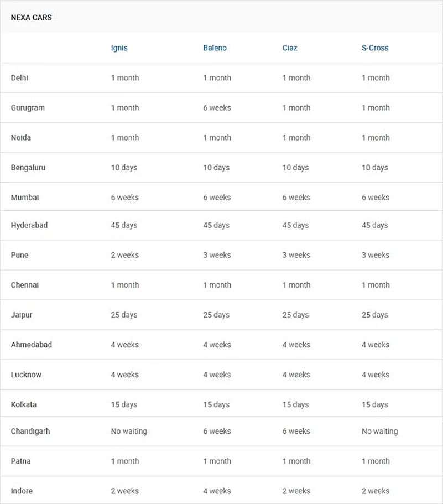Click the Kolkata city label
443x504 pixels.
tap(24, 404)
